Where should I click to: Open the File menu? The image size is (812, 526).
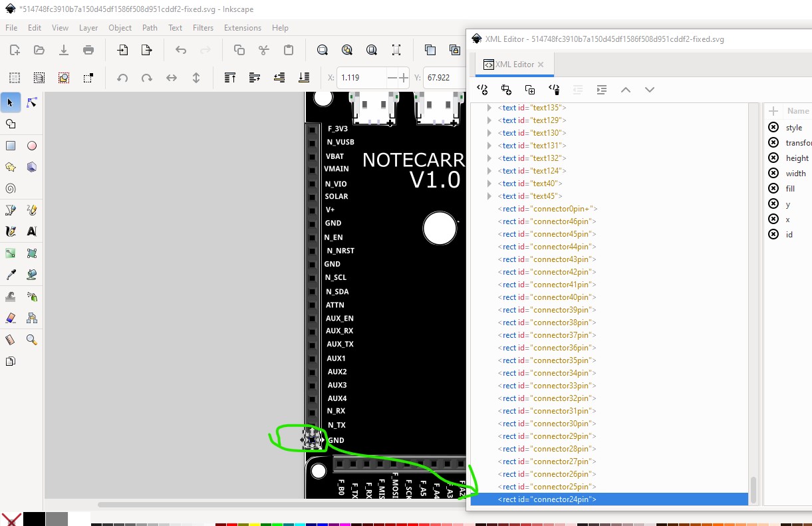pos(11,28)
